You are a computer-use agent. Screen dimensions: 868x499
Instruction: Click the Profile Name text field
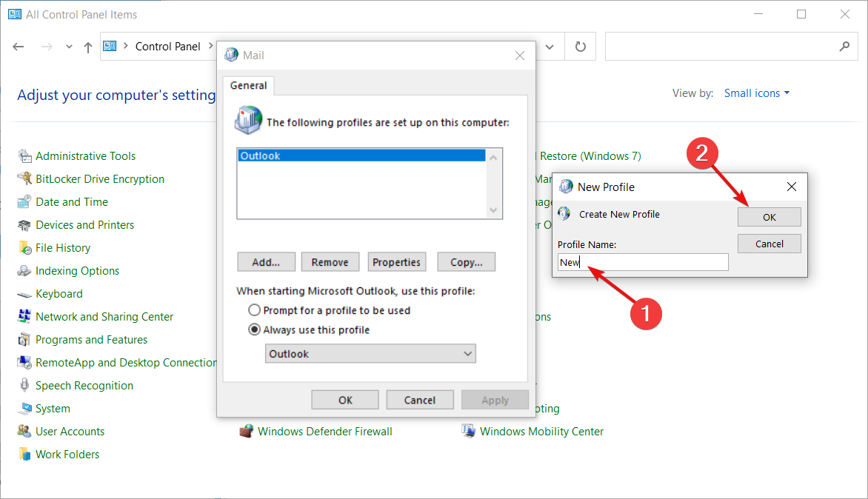[643, 262]
